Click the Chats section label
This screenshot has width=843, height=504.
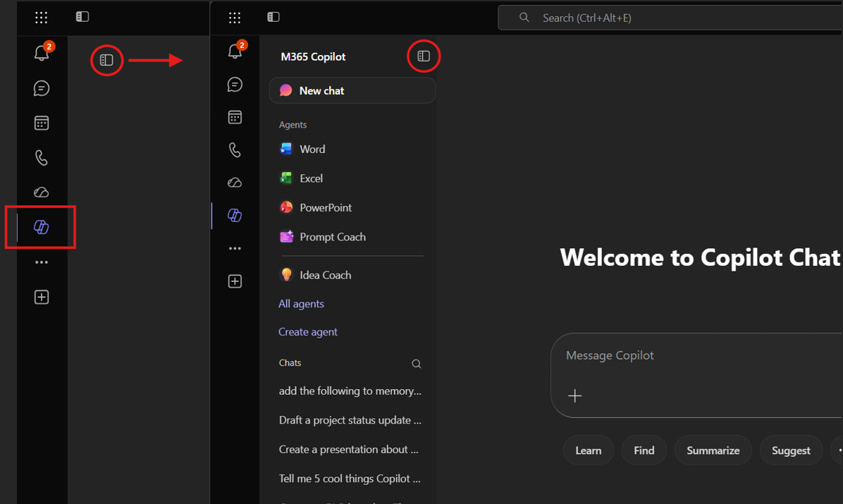(290, 363)
